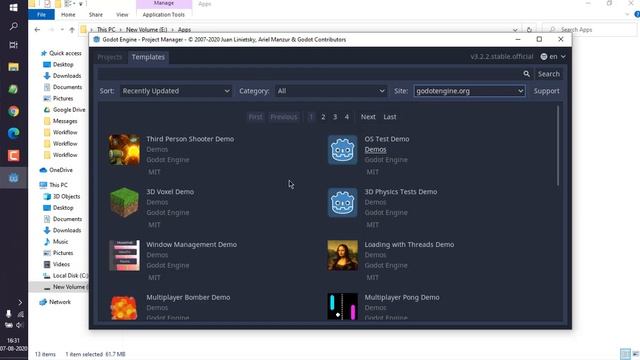The width and height of the screenshot is (640, 360).
Task: Open the 3D Voxel Demo title link
Action: (170, 192)
